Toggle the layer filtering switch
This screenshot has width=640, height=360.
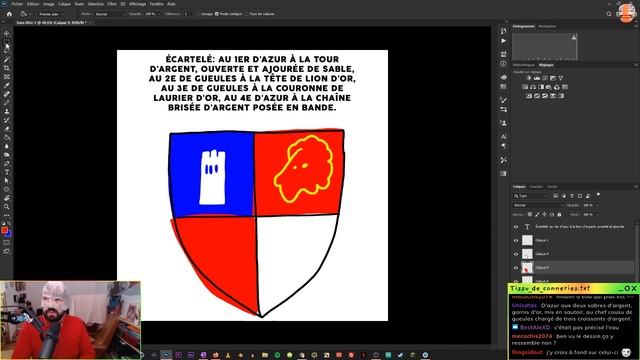[x=598, y=195]
